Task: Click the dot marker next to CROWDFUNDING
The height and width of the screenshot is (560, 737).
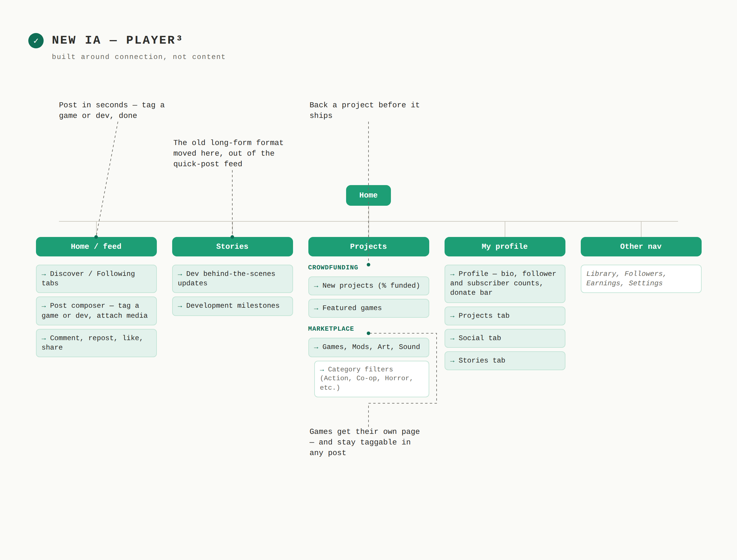Action: [x=368, y=265]
